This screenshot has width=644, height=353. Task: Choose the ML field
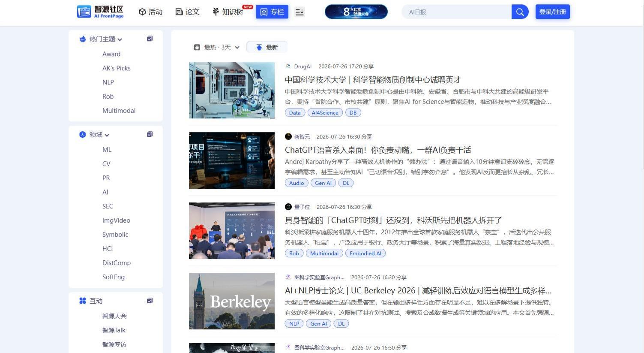click(107, 150)
